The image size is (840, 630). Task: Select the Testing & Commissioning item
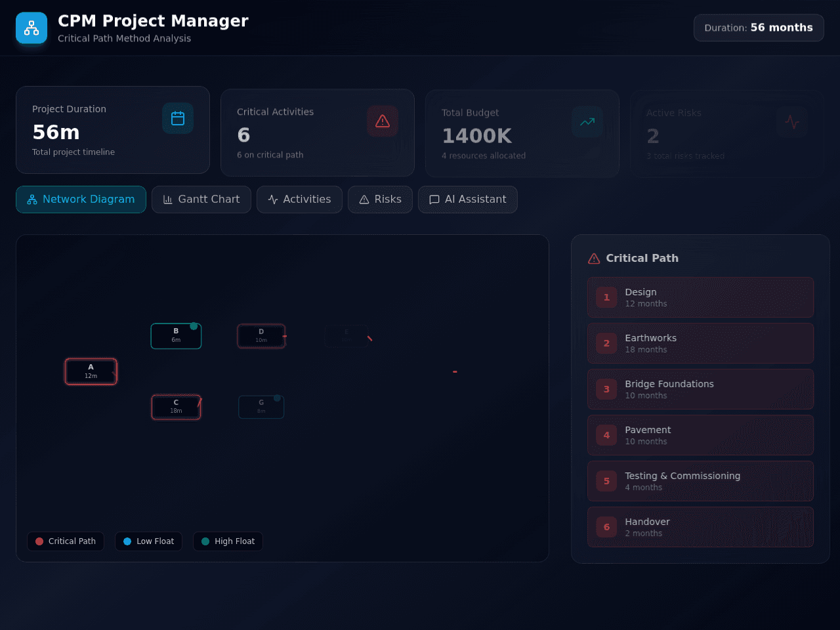tap(700, 481)
